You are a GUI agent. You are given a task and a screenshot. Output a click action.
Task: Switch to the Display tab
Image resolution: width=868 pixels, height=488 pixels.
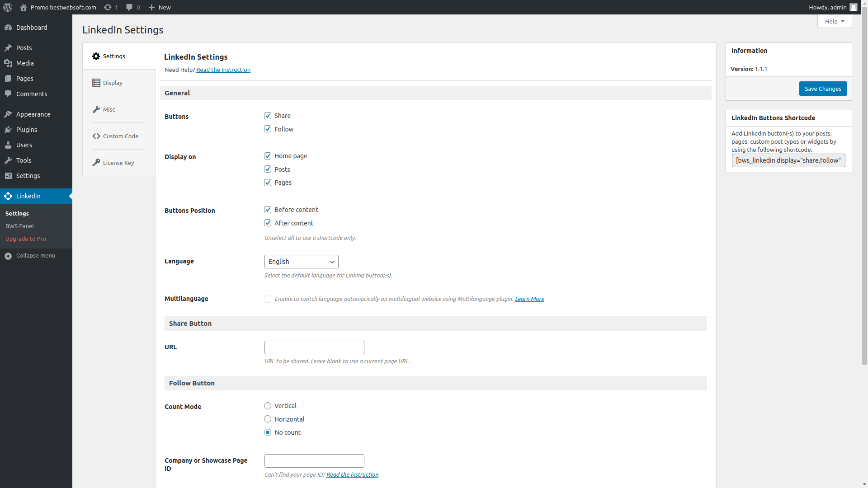click(x=118, y=83)
